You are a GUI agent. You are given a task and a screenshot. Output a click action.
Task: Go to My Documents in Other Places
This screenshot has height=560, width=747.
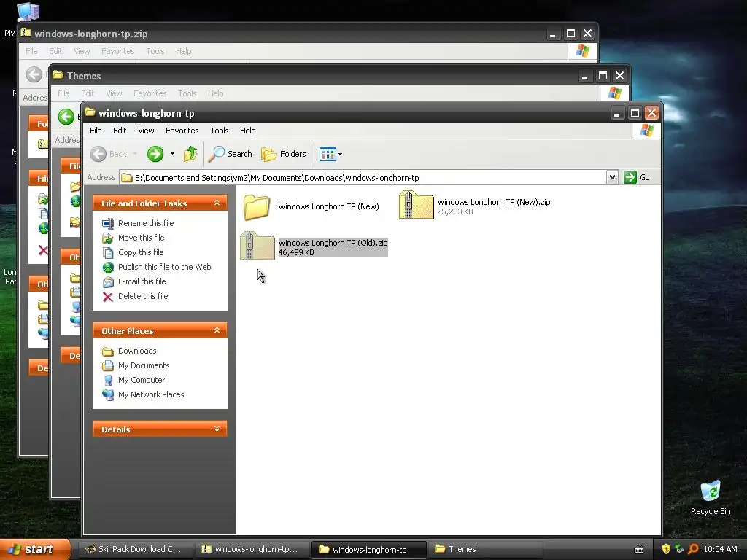click(x=144, y=366)
